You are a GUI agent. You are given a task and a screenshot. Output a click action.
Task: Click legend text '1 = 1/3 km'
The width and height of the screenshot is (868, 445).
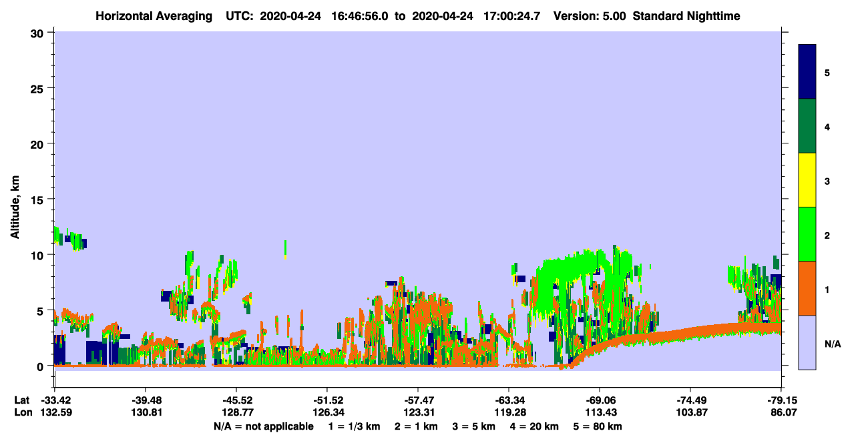click(355, 426)
